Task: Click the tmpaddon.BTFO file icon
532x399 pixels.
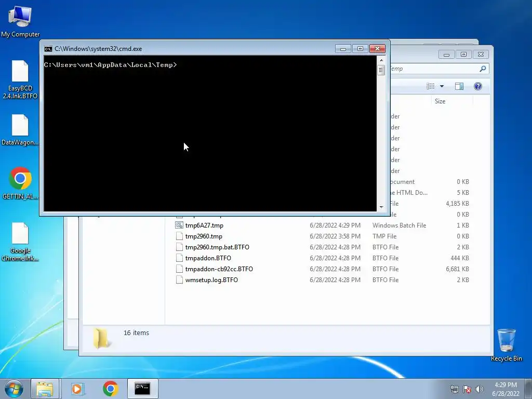Action: tap(179, 258)
